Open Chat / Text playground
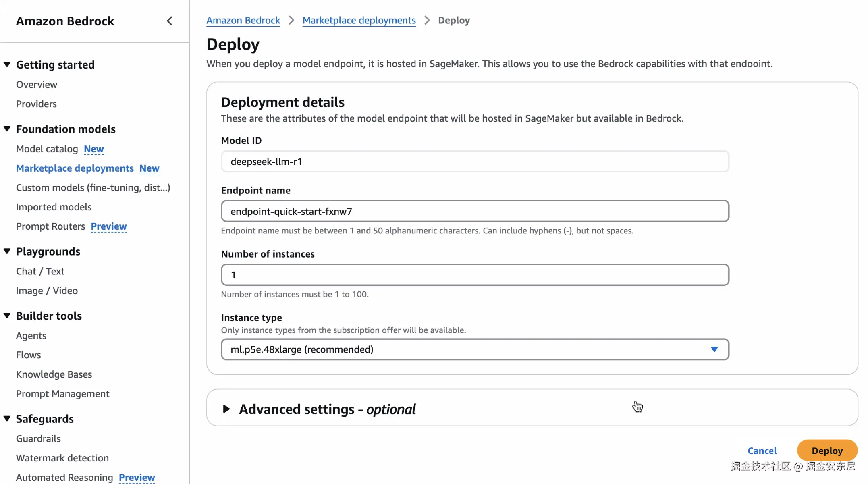 tap(40, 271)
